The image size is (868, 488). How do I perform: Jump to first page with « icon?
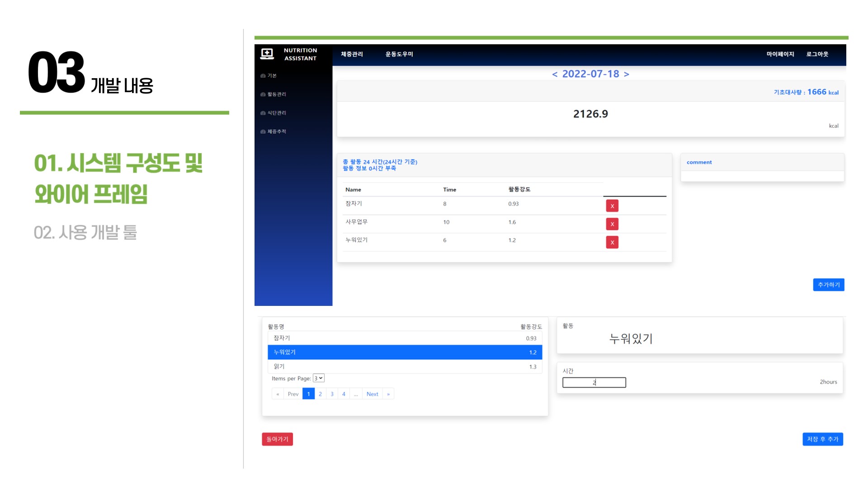[x=278, y=394]
